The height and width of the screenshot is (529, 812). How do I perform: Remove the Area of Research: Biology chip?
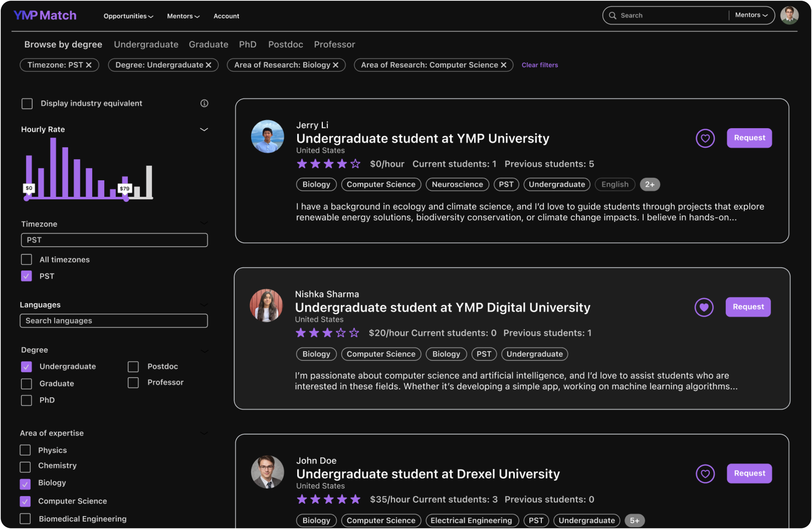click(x=336, y=65)
